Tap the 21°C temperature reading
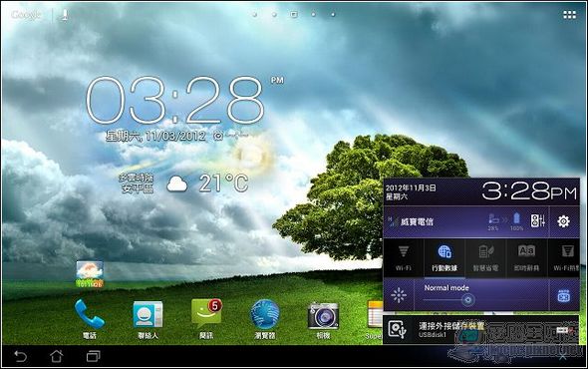This screenshot has width=588, height=369. coord(223,184)
